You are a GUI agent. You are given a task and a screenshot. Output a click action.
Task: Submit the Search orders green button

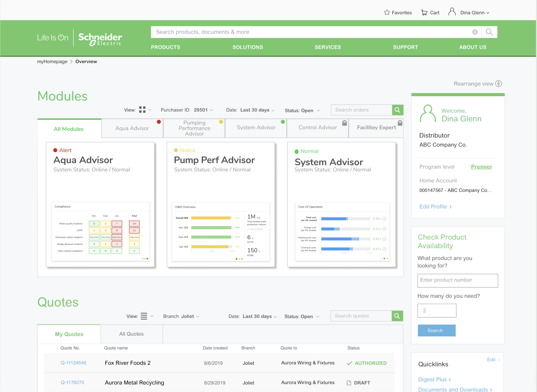pos(397,110)
